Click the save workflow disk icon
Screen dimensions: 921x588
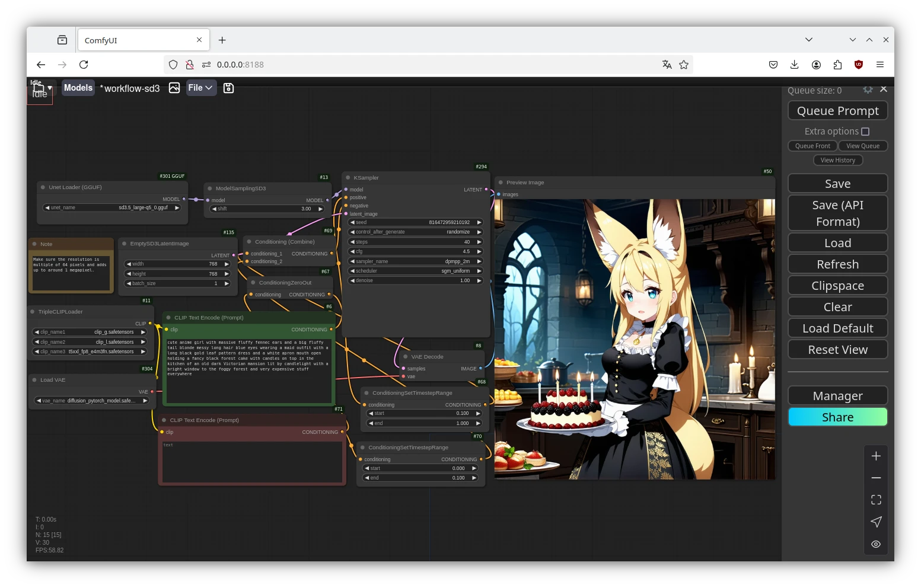(228, 88)
